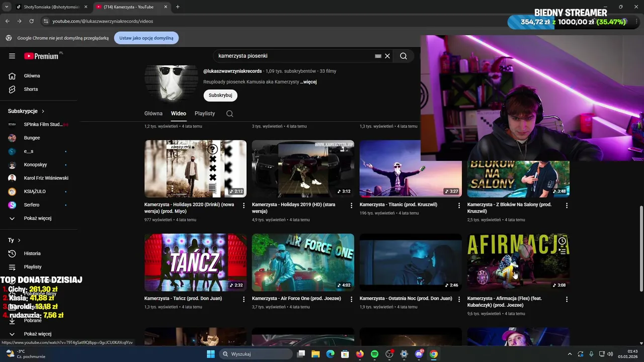The image size is (644, 362).
Task: Open Kamerzysta - Titanic video title
Action: click(x=398, y=205)
